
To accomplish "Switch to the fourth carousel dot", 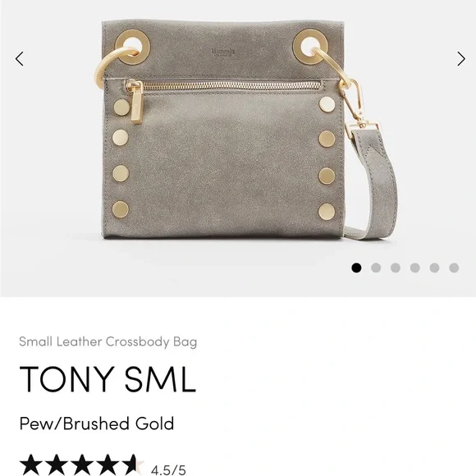I will coord(415,268).
